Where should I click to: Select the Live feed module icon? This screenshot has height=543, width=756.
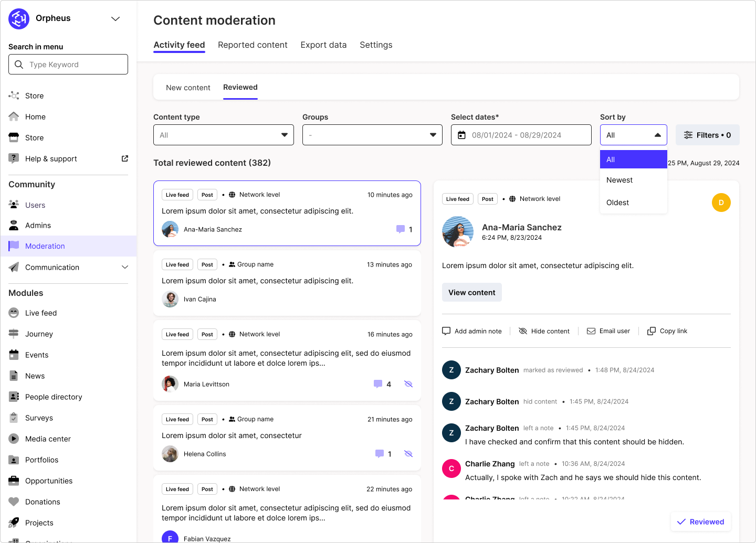13,313
